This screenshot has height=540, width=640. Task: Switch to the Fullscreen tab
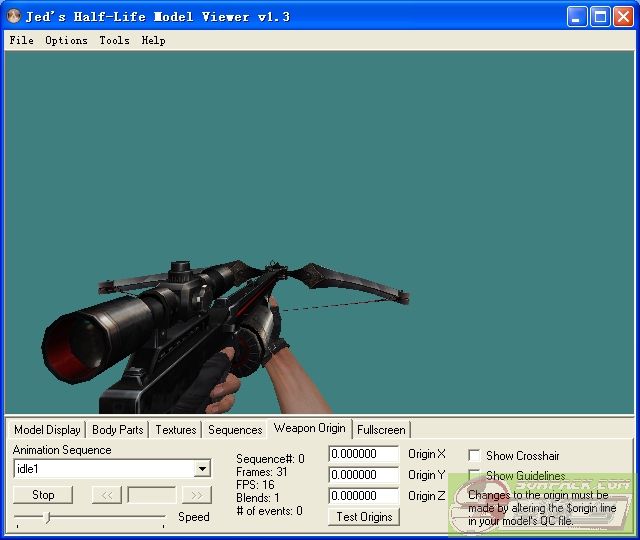click(381, 430)
